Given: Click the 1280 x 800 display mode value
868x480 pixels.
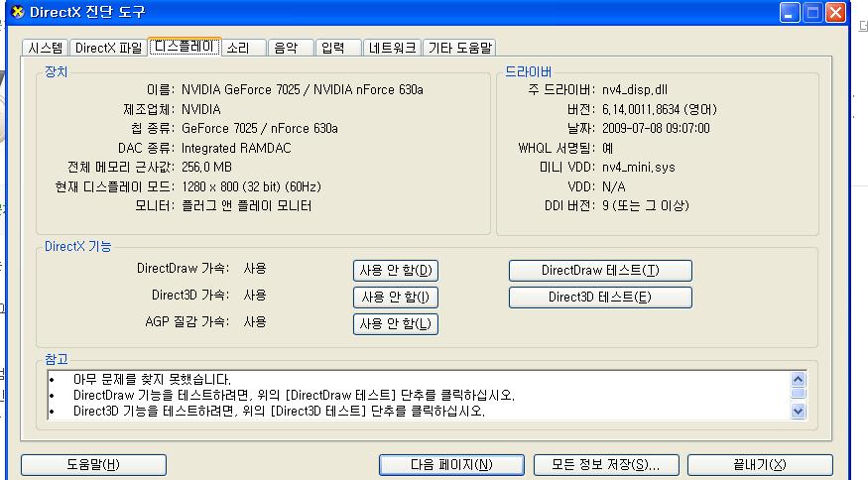Looking at the screenshot, I should 251,186.
